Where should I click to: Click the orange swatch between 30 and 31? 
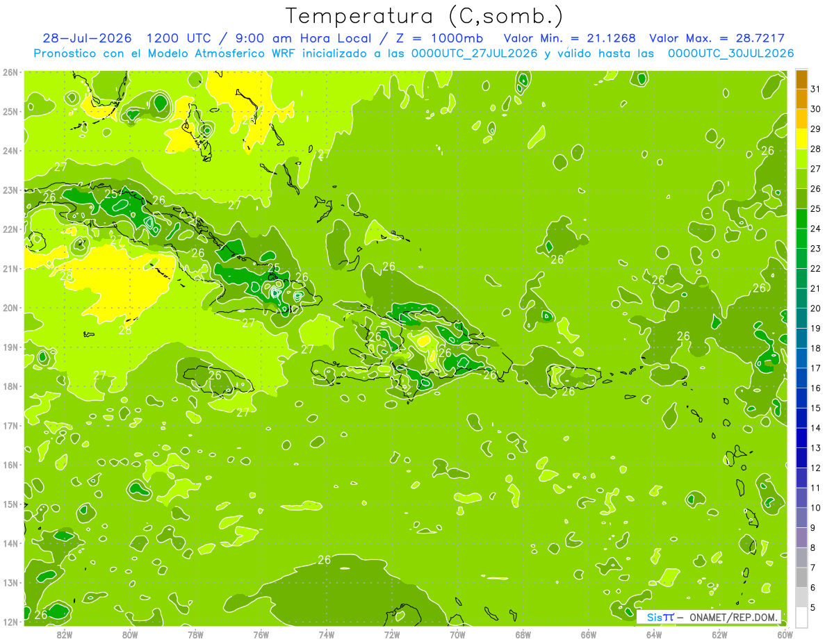[801, 99]
